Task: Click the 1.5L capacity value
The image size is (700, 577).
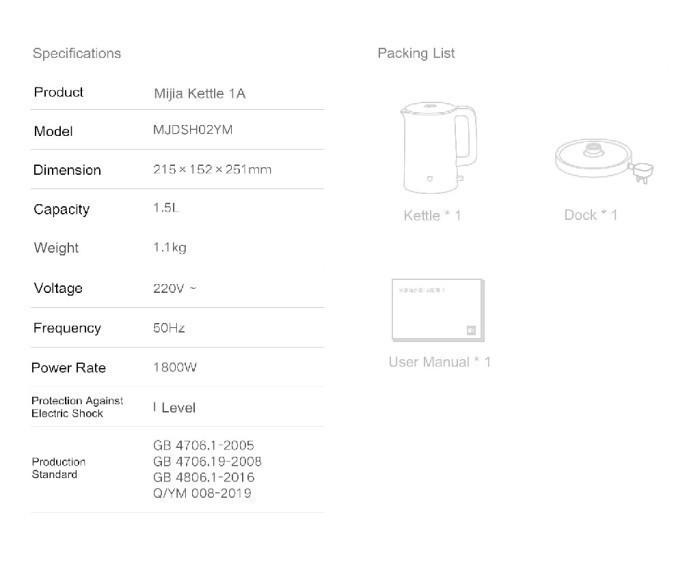Action: point(165,208)
